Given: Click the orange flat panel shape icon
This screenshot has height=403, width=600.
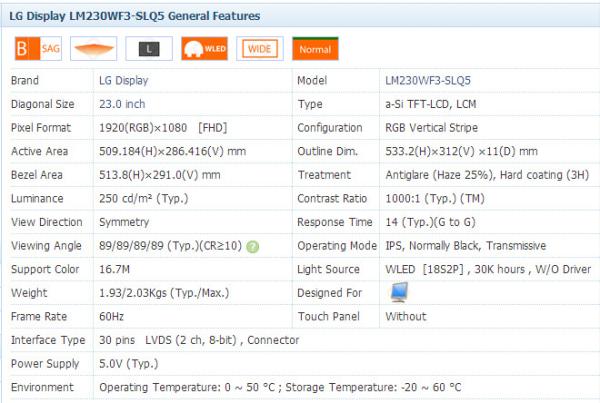Looking at the screenshot, I should point(94,49).
